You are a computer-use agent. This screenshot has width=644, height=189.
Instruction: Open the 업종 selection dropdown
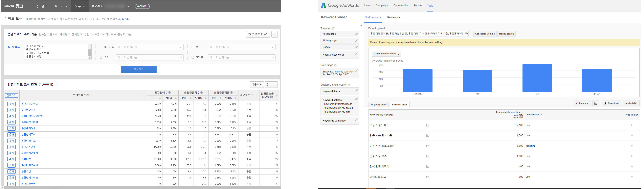(149, 58)
